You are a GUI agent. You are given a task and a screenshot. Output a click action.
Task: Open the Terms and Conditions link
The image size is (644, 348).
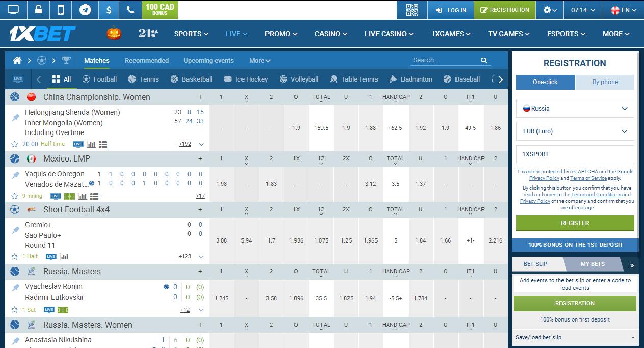(x=596, y=195)
